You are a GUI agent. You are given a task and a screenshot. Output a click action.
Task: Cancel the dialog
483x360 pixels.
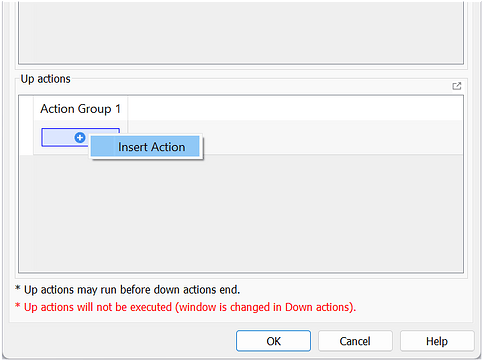tap(355, 341)
